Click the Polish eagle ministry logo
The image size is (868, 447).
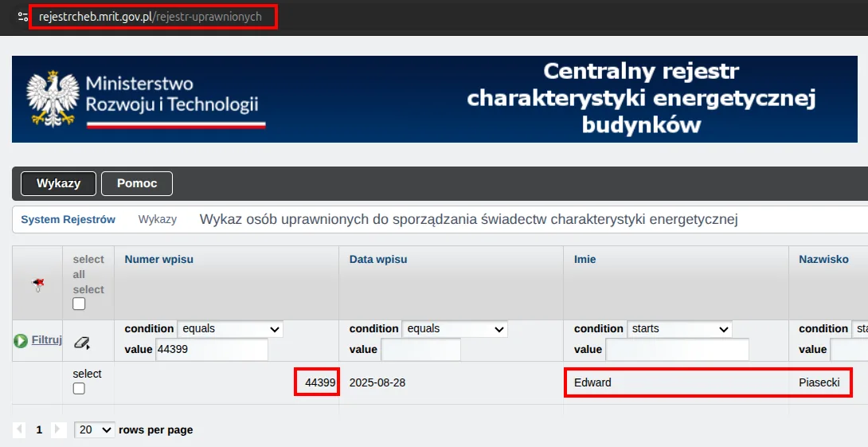click(53, 99)
